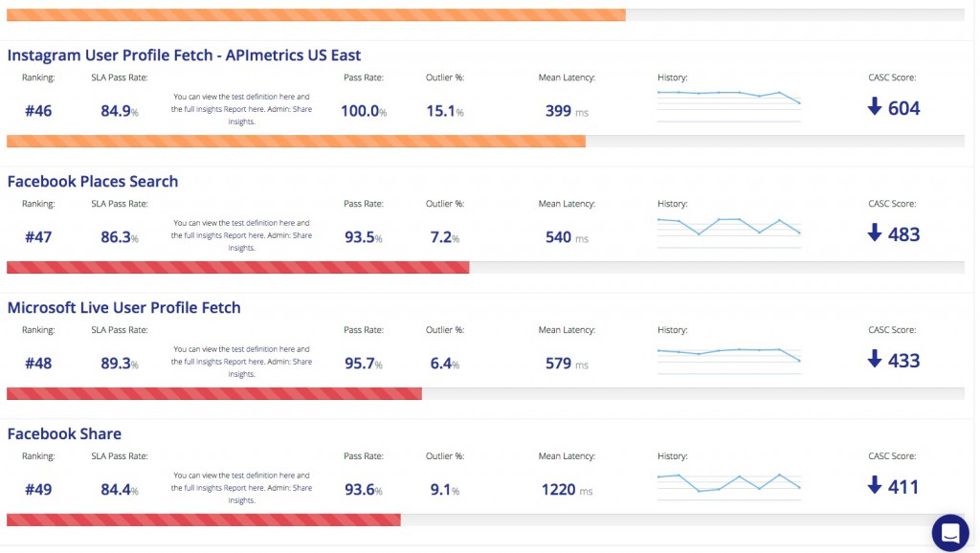Screen dimensions: 980x553
Task: Click the red progress bar under Facebook Share
Action: coord(204,520)
